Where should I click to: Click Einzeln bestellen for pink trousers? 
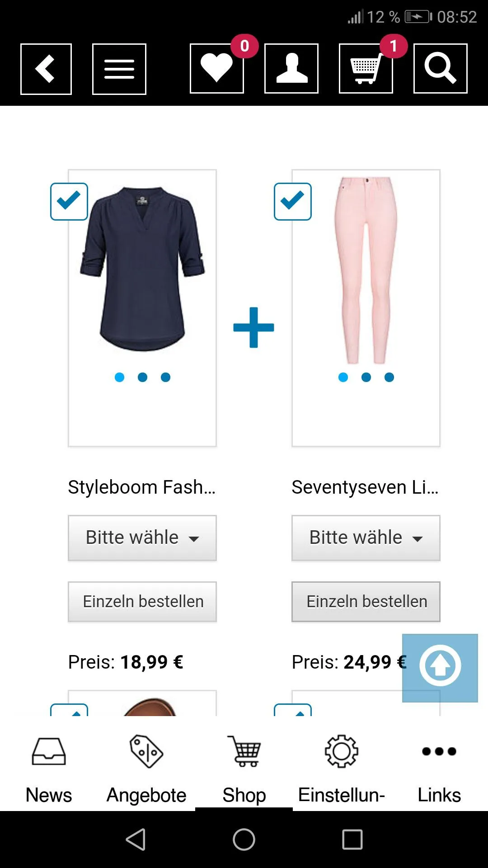point(366,602)
